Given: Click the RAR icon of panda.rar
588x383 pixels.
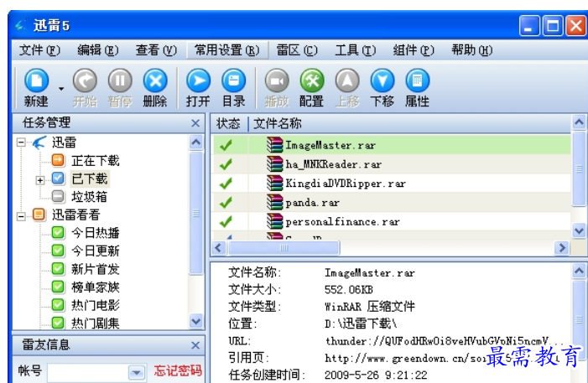Looking at the screenshot, I should pos(274,202).
